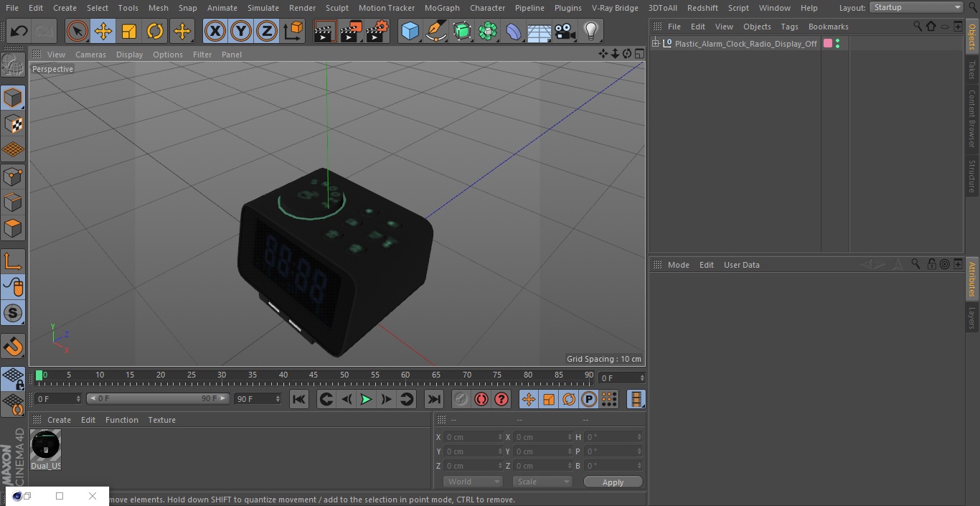
Task: Activate the Move tool
Action: pos(103,31)
